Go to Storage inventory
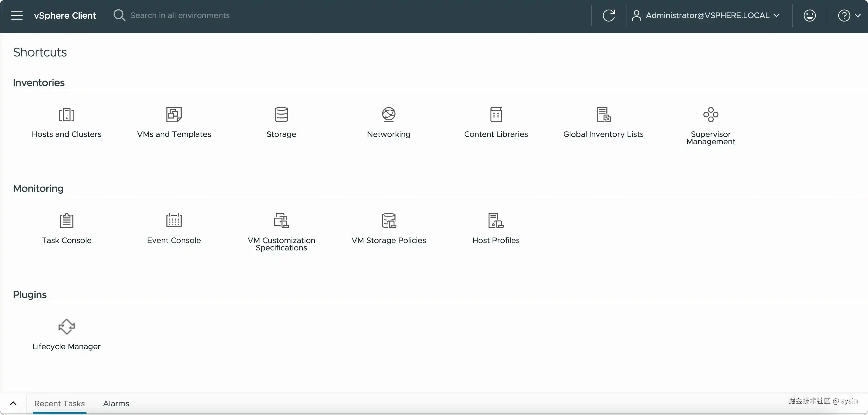Viewport: 868px width, 415px height. tap(281, 115)
